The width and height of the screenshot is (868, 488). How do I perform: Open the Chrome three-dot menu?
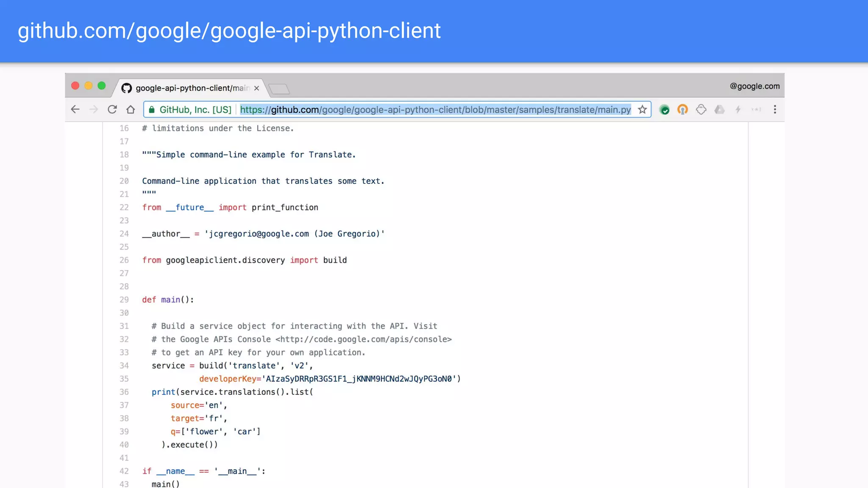[775, 110]
